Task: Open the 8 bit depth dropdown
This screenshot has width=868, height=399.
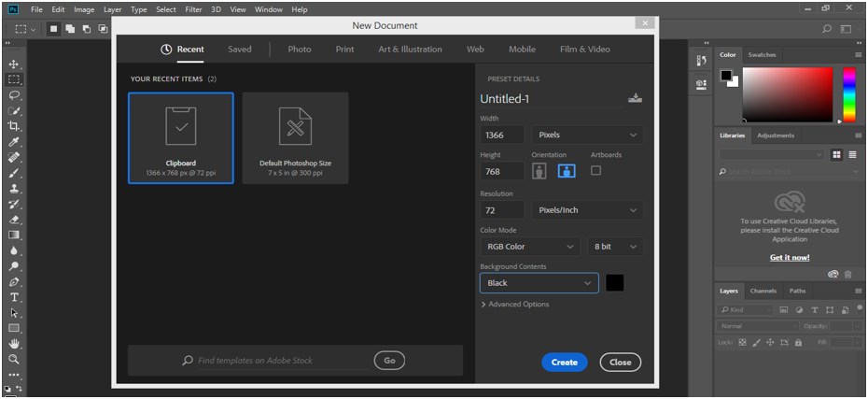Action: (x=616, y=247)
